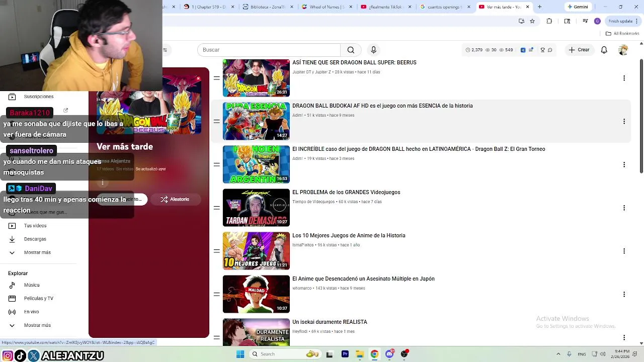
Task: Grab reorder handle of BUDOKAI AF video
Action: (x=216, y=121)
